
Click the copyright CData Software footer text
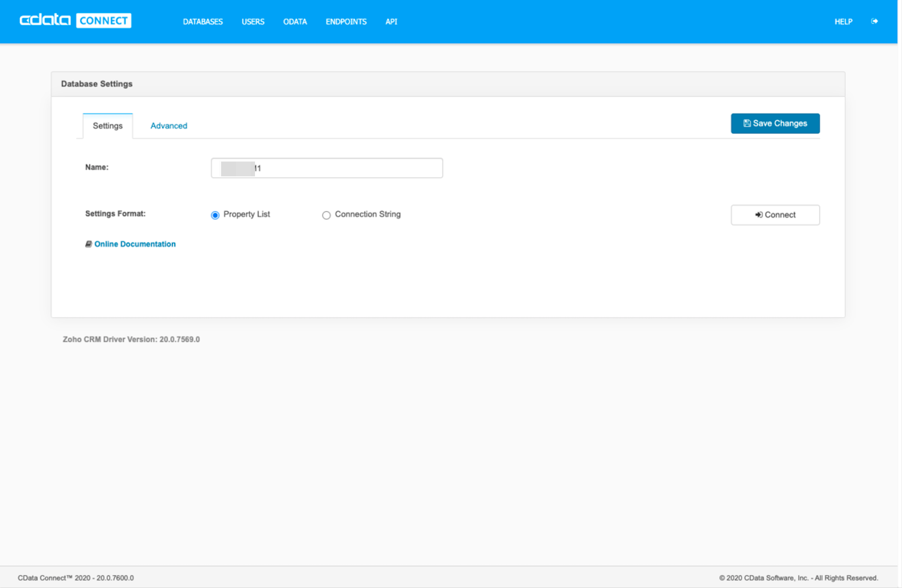click(x=798, y=578)
